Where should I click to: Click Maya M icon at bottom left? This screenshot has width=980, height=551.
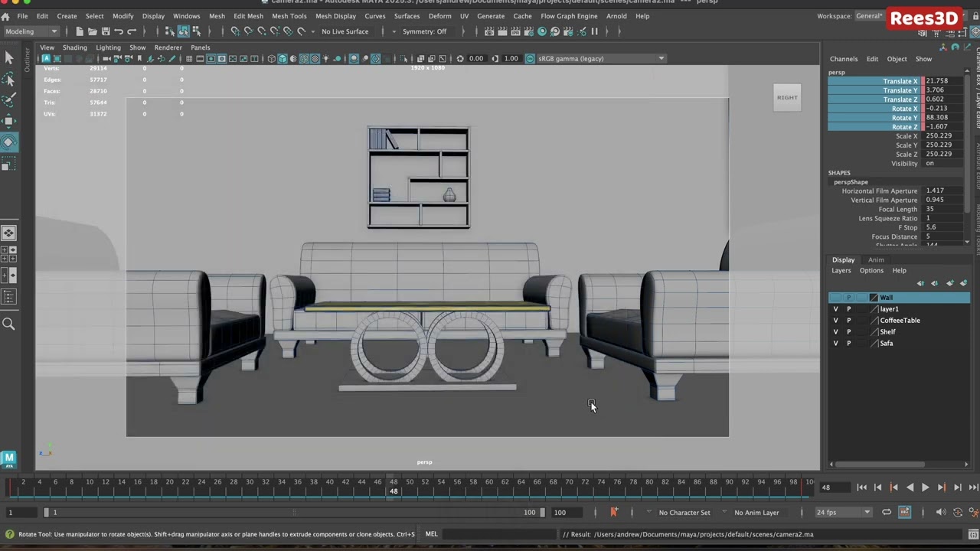(8, 458)
